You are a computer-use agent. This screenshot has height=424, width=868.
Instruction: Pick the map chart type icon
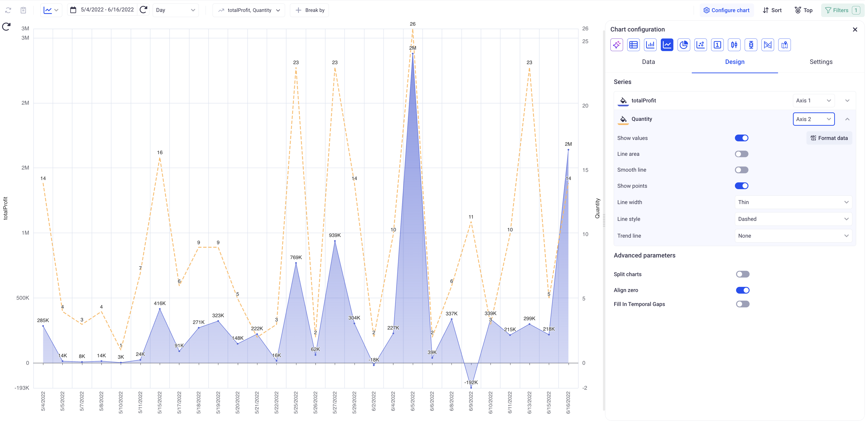pyautogui.click(x=784, y=45)
